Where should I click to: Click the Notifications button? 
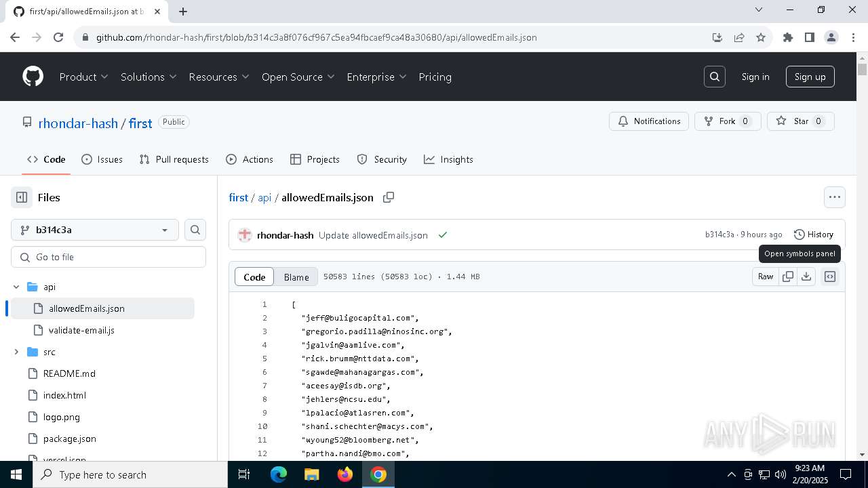649,121
